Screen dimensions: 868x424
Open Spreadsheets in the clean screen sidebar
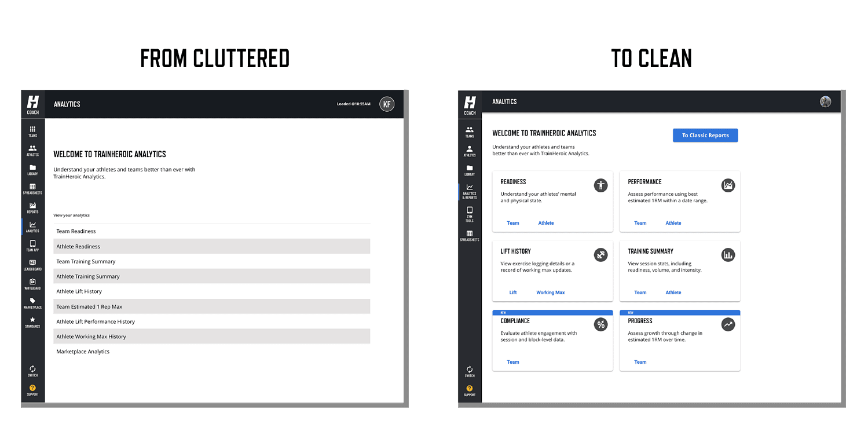[x=470, y=236]
